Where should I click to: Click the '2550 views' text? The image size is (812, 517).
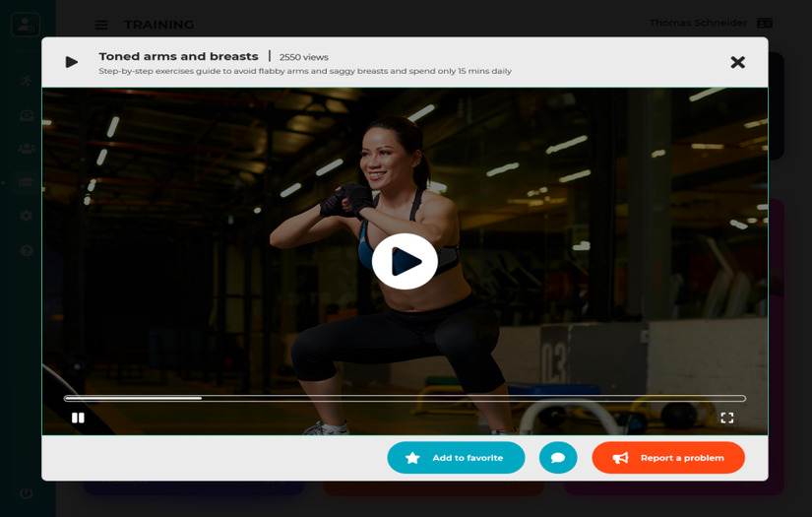[304, 57]
